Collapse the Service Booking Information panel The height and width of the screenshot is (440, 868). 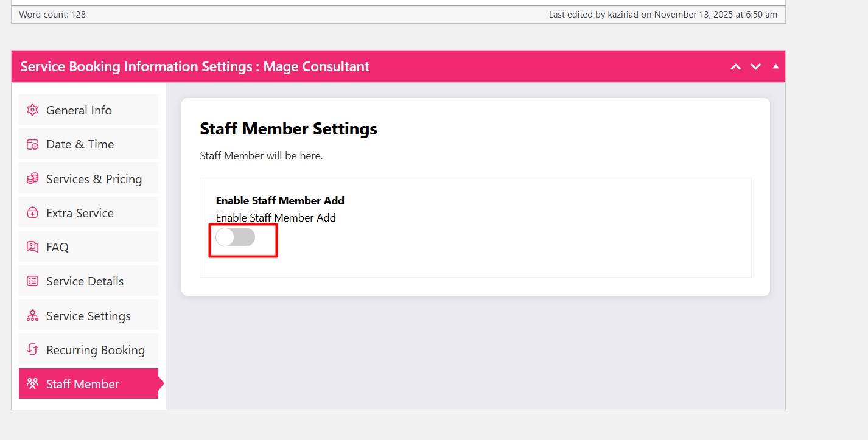click(x=775, y=66)
